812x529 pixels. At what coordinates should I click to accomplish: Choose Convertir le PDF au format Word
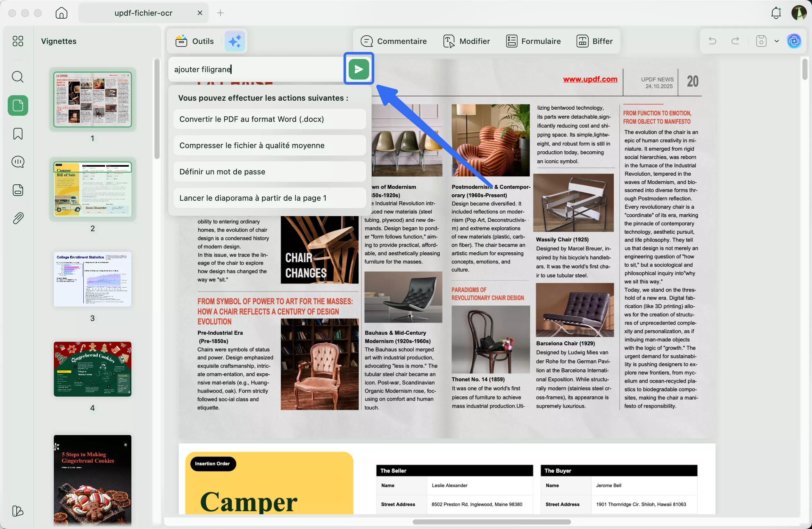click(269, 119)
